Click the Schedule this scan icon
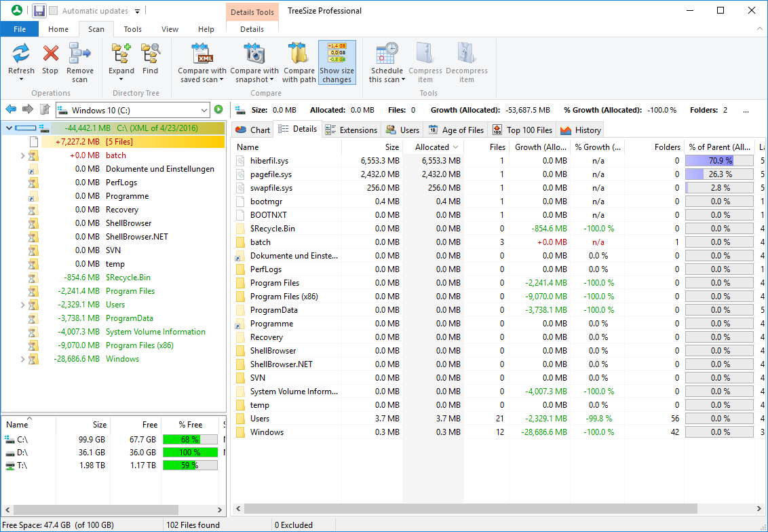Image resolution: width=768 pixels, height=532 pixels. coord(387,54)
